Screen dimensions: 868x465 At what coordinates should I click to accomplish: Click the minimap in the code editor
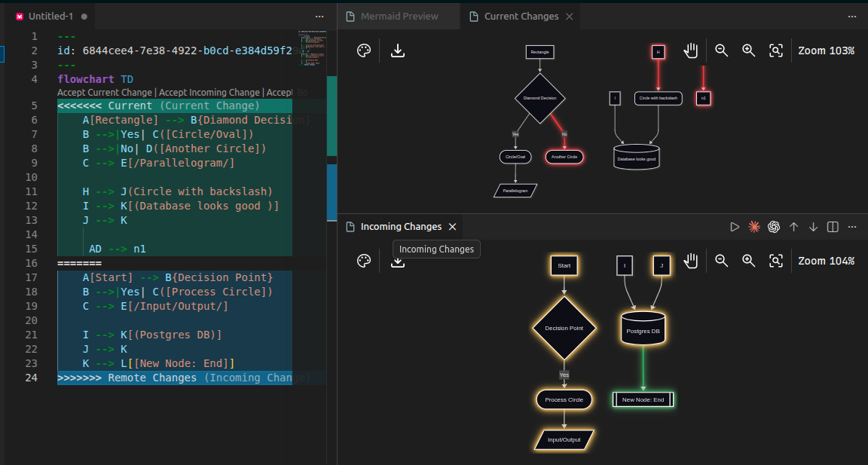[x=313, y=45]
